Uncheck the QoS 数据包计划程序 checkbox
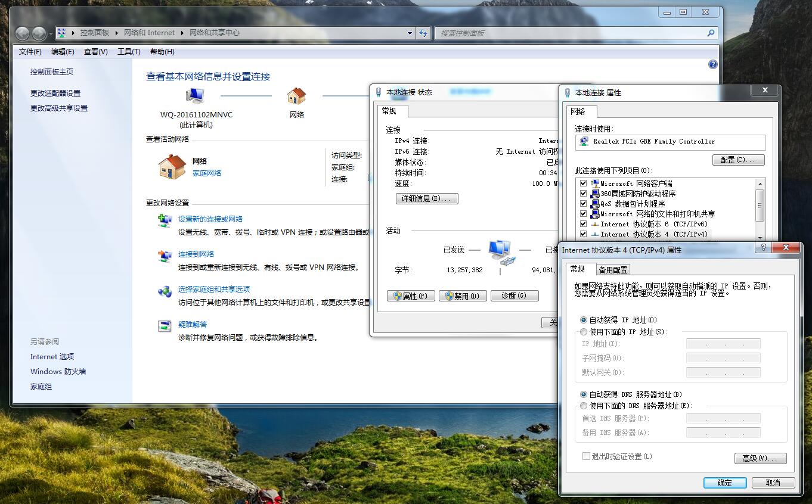This screenshot has width=812, height=504. [583, 204]
